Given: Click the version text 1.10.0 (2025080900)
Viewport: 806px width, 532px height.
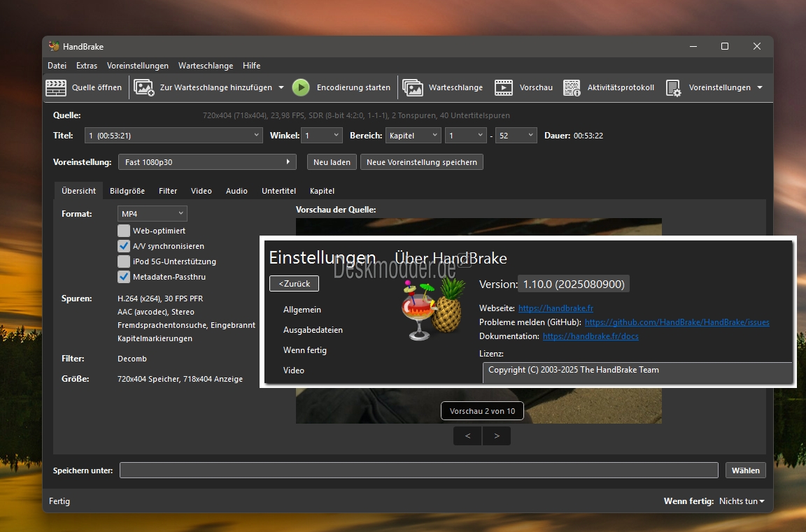Looking at the screenshot, I should click(x=574, y=284).
